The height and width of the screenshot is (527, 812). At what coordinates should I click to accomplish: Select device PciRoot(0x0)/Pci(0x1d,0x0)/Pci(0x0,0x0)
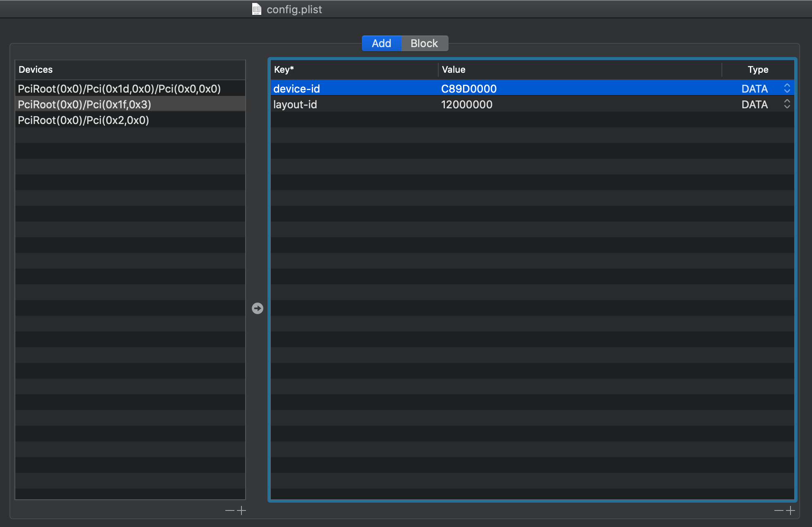point(130,88)
